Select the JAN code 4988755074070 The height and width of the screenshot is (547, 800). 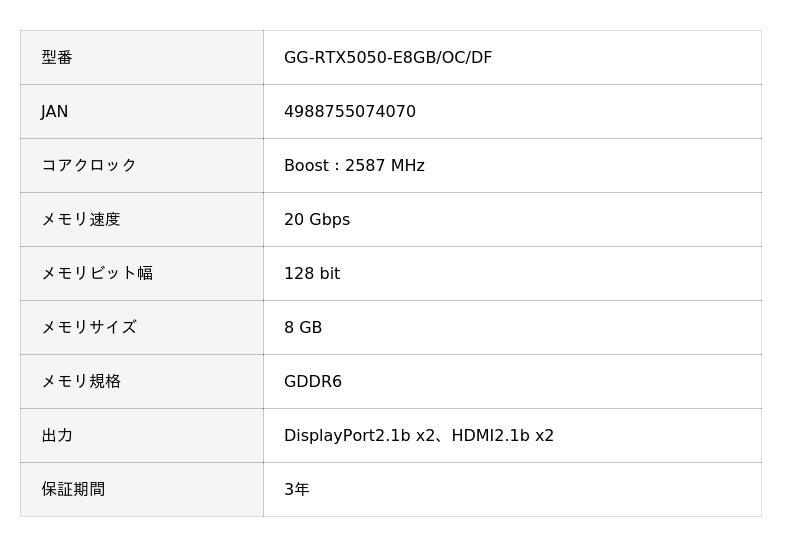click(x=350, y=112)
